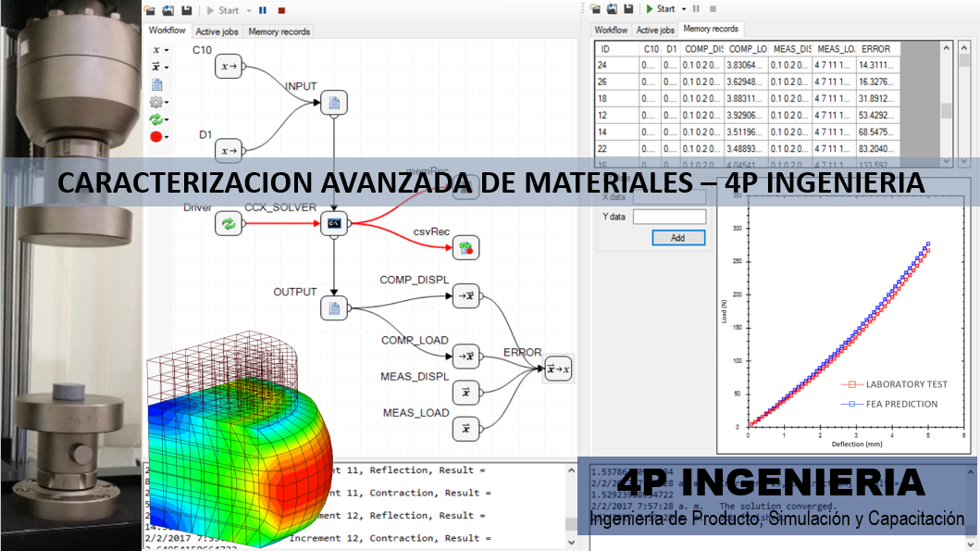Select the row with ID 18
This screenshot has width=980, height=551.
point(748,99)
